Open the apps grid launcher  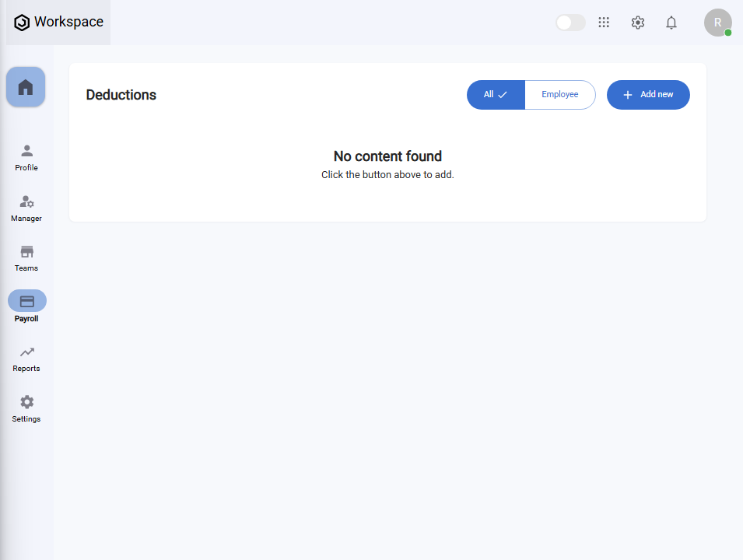tap(604, 23)
